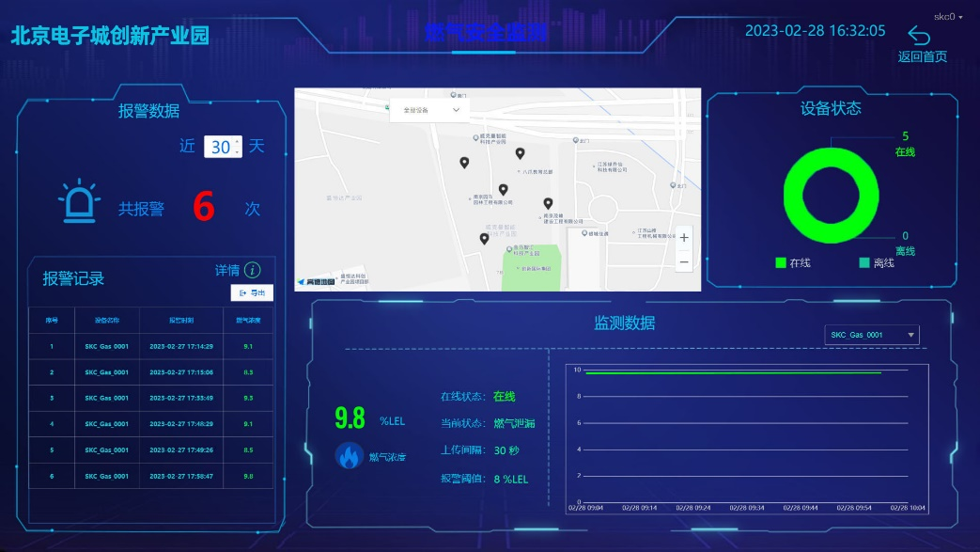The height and width of the screenshot is (552, 980).
Task: Click the alarm siren icon
Action: [79, 200]
